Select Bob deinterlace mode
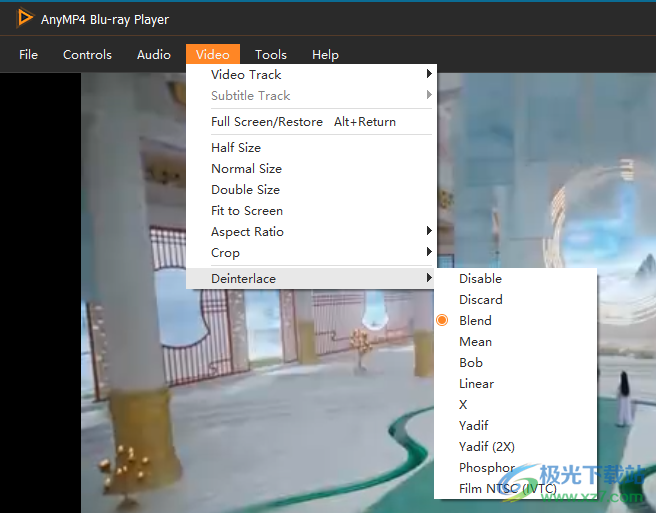Viewport: 656px width, 513px height. [x=515, y=362]
